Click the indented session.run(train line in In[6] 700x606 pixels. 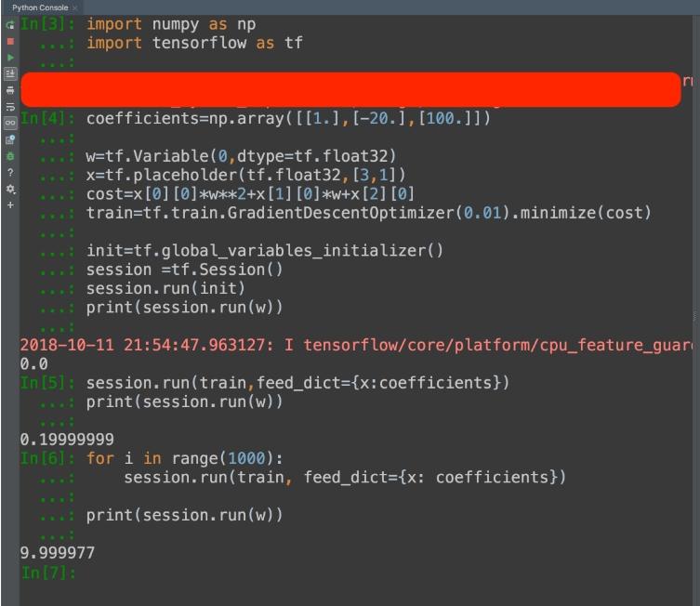[x=345, y=478]
